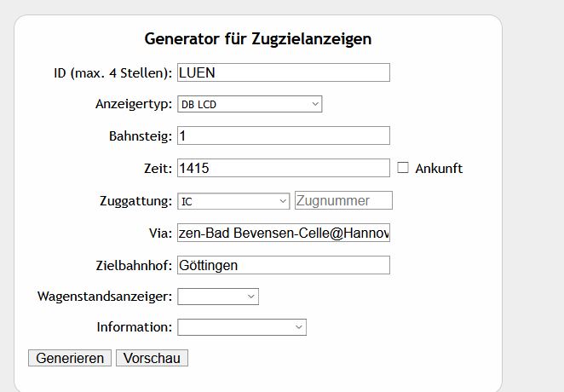The height and width of the screenshot is (392, 564).
Task: Tick the Ankunft checkbox
Action: click(x=403, y=169)
